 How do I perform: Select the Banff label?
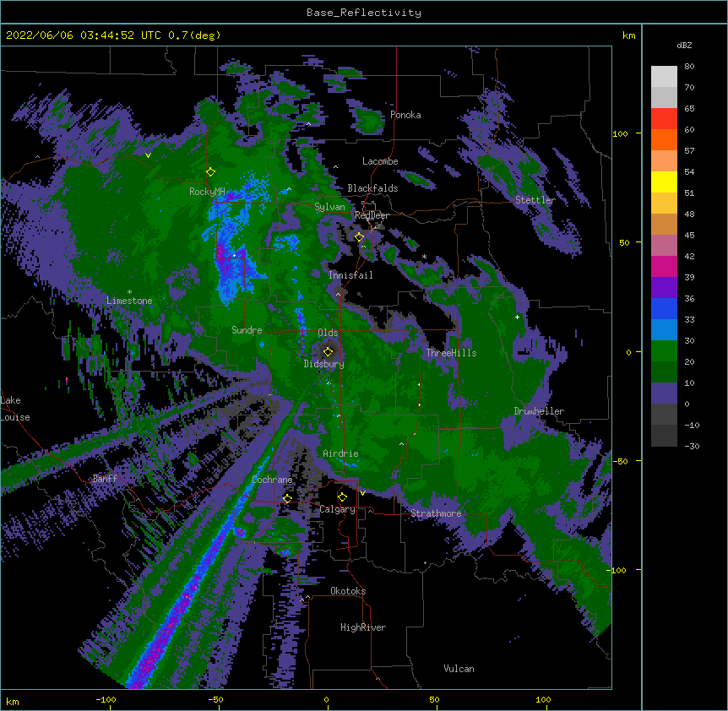[105, 479]
